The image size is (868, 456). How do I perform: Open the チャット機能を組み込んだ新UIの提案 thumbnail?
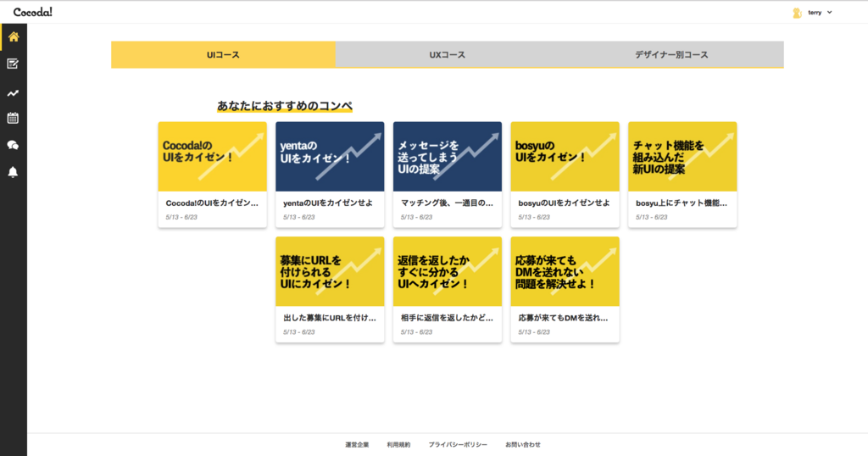click(x=682, y=157)
